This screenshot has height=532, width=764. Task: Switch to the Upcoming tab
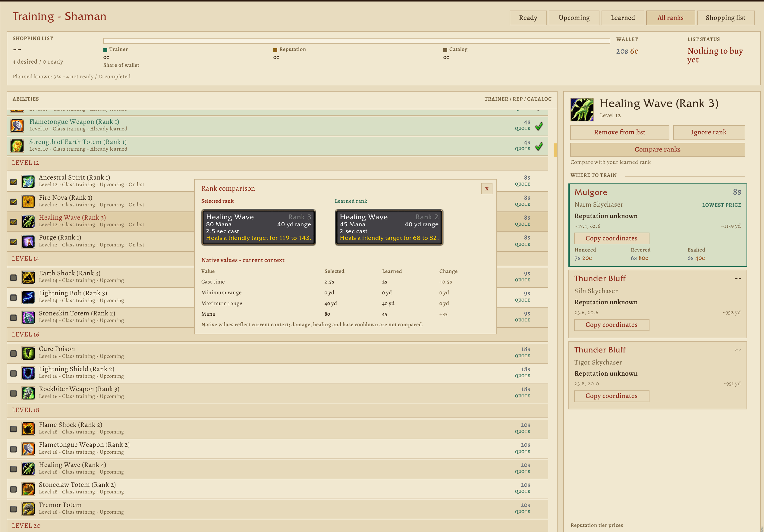pos(574,18)
